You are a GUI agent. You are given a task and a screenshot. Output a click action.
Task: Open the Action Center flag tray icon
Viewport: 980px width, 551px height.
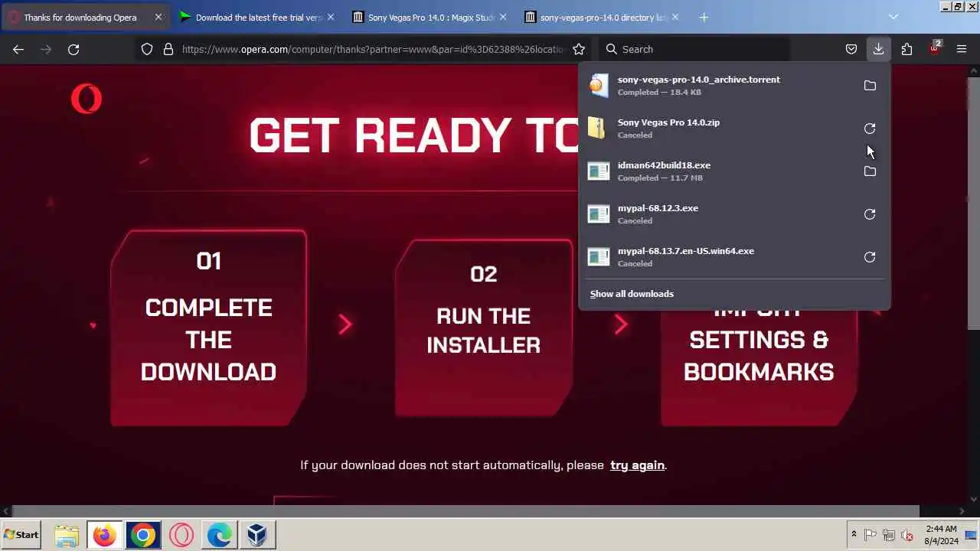click(871, 535)
